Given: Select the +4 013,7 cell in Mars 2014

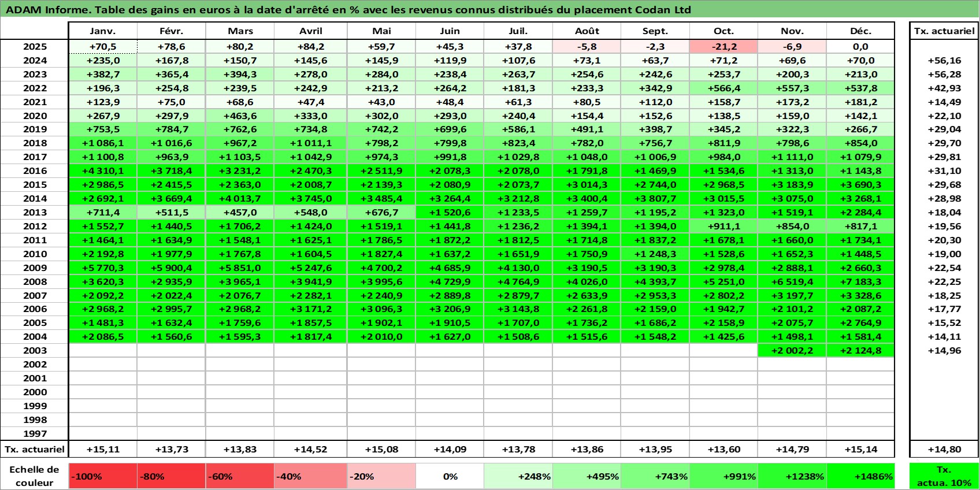Looking at the screenshot, I should (x=240, y=199).
